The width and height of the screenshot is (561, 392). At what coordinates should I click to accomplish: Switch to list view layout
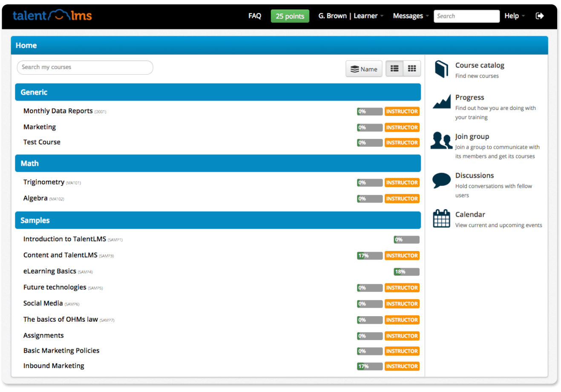(394, 69)
